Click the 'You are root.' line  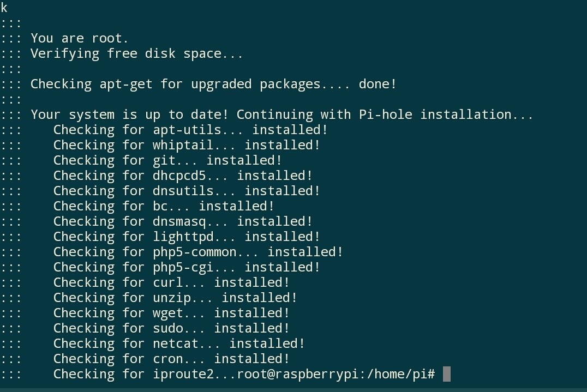[x=80, y=38]
